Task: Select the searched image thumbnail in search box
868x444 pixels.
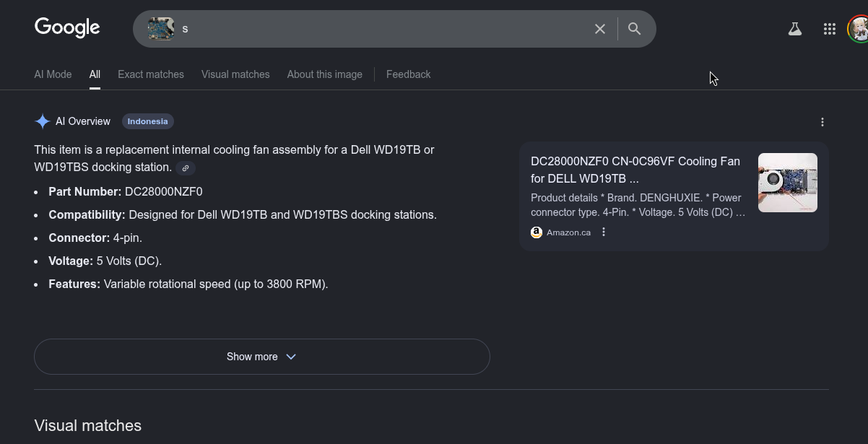Action: point(161,29)
